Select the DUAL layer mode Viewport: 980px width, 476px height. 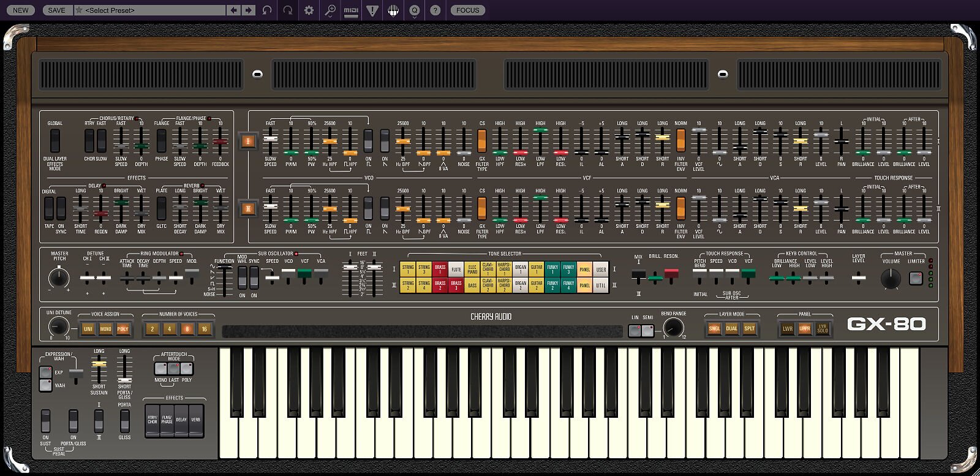point(731,329)
